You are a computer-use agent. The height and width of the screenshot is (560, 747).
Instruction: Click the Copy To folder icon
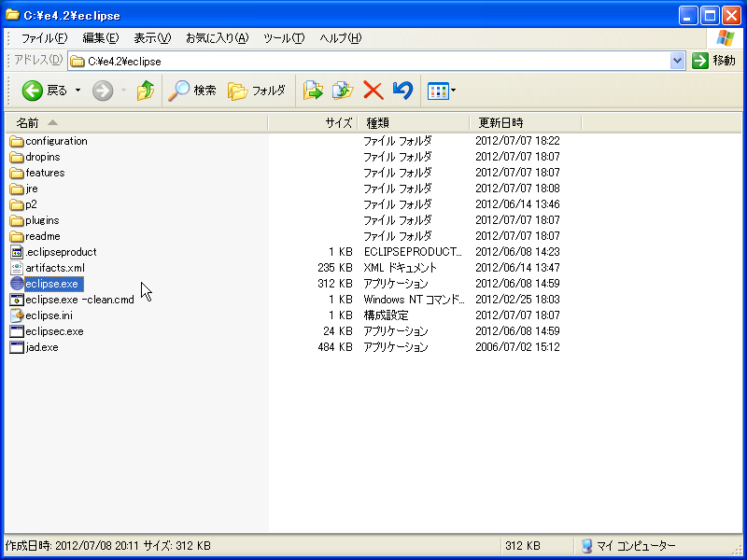[x=343, y=90]
